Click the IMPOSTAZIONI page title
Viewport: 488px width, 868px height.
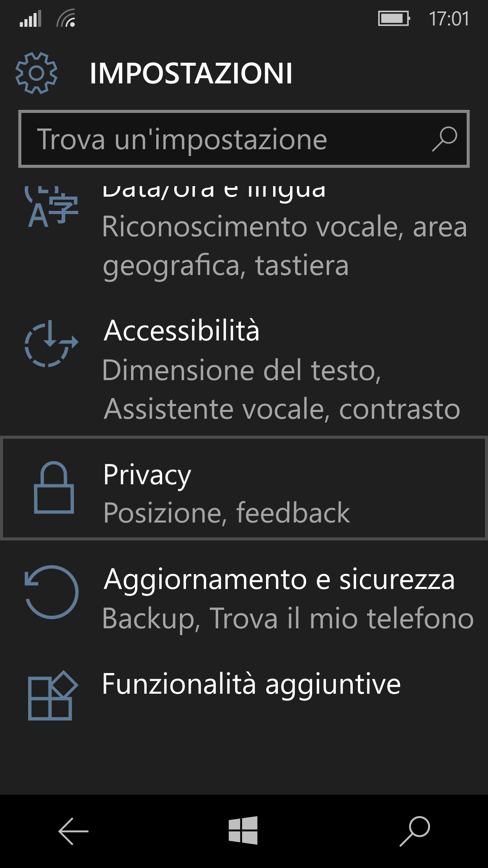click(191, 73)
